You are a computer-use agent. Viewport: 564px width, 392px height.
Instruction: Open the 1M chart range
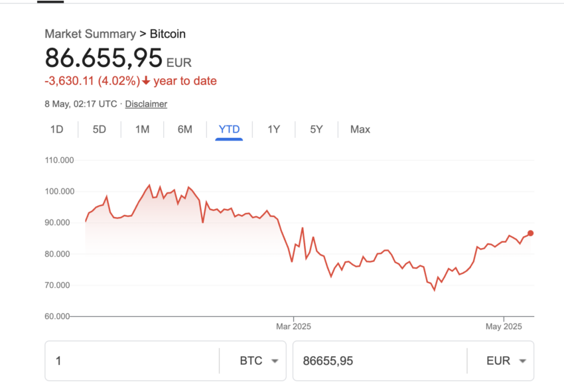point(142,129)
